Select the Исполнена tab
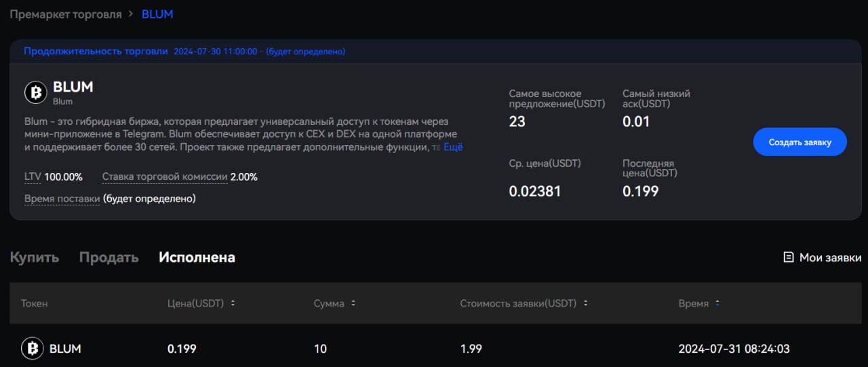Viewport: 868px width, 367px height. pos(197,257)
